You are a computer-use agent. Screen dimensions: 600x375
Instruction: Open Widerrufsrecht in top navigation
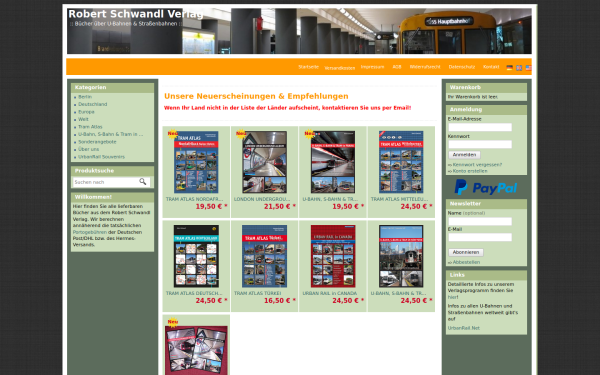425,67
